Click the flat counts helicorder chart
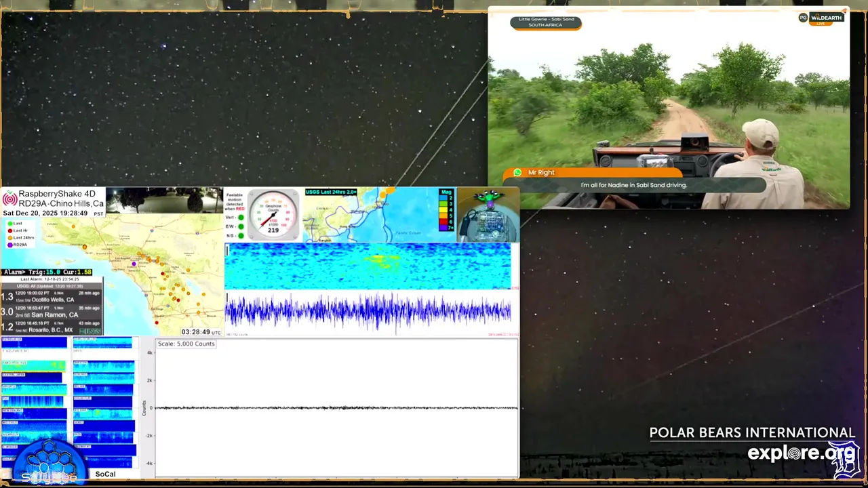Viewport: 868px width, 488px height. [x=337, y=408]
